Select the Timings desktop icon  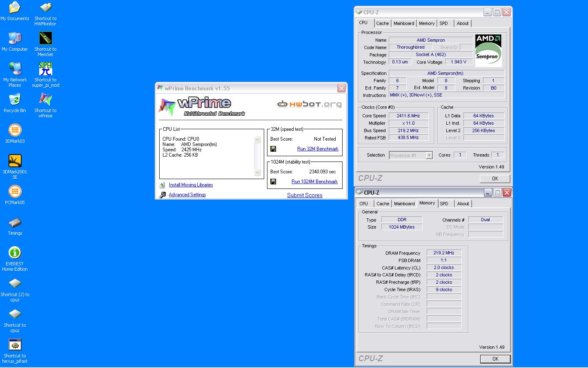pos(15,226)
